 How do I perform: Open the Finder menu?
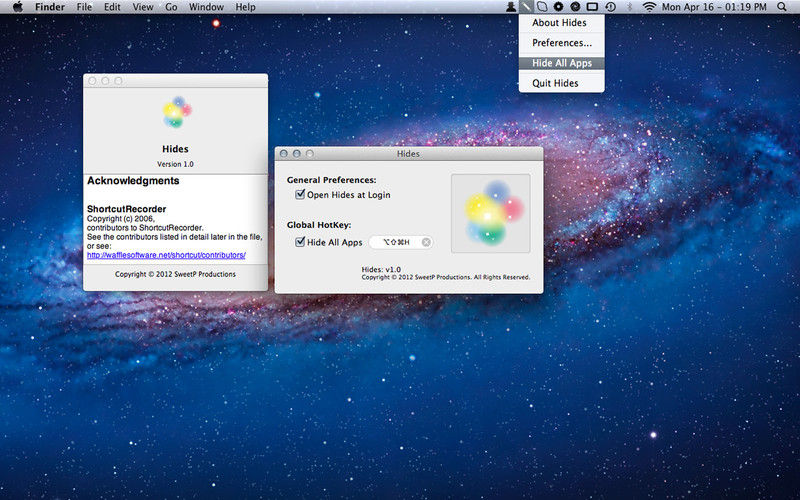pos(49,7)
